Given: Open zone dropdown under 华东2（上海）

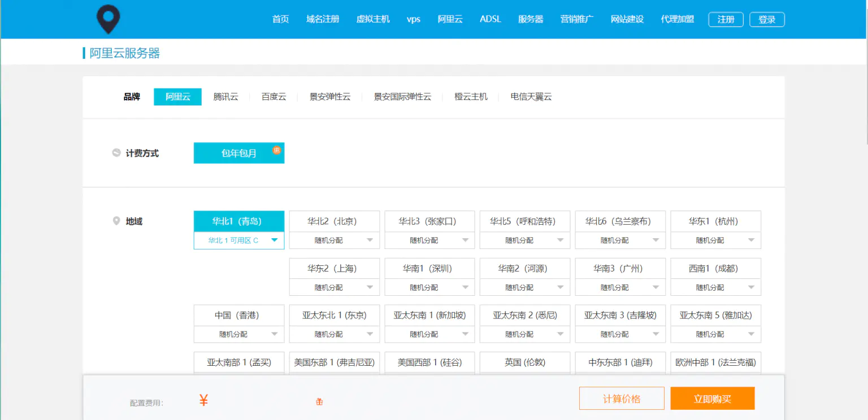Looking at the screenshot, I should tap(335, 287).
